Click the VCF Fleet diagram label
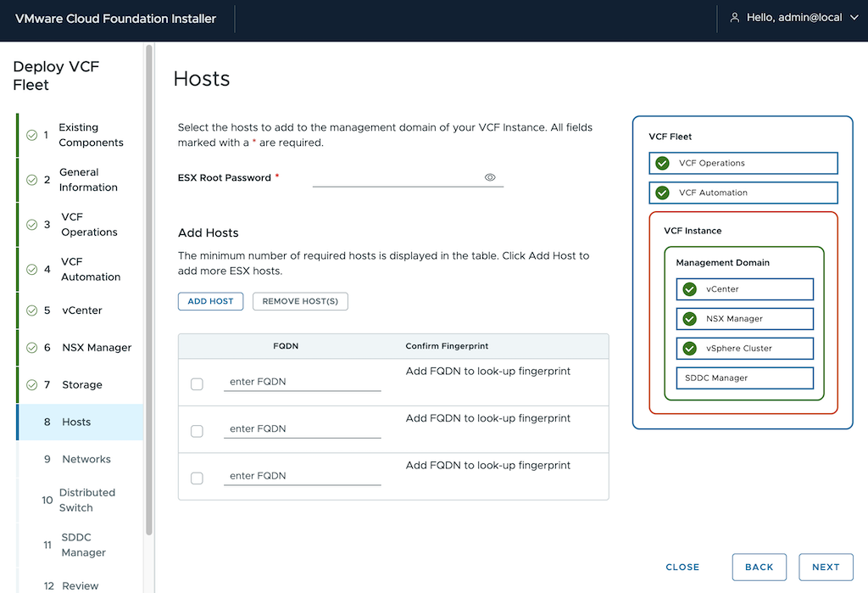This screenshot has width=868, height=593. [670, 137]
